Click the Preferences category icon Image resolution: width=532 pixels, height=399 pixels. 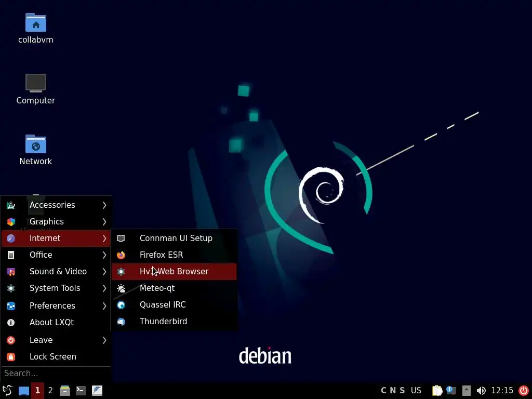11,305
